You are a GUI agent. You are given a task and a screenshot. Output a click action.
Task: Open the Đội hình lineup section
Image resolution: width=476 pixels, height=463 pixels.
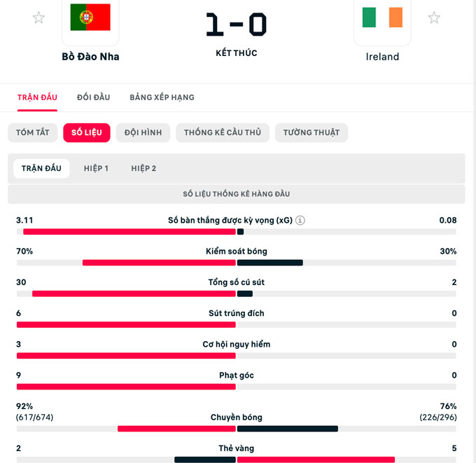point(143,132)
